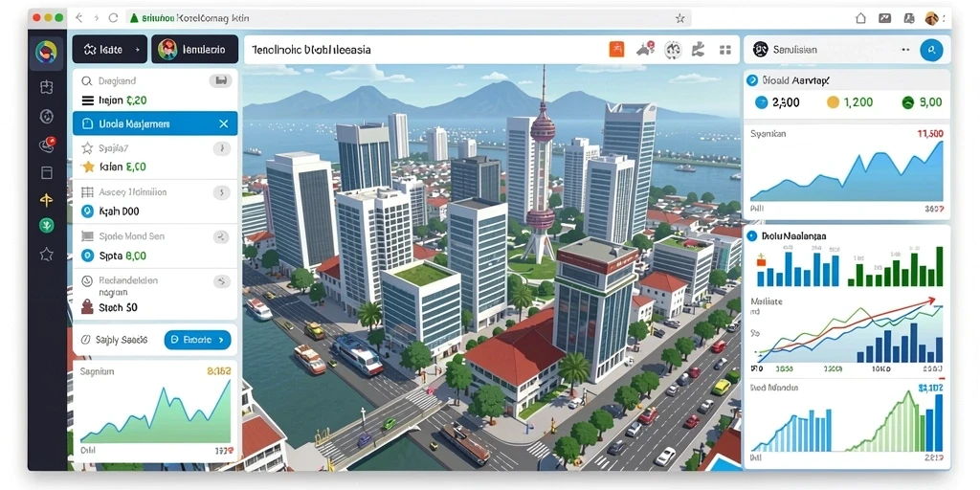Close the highlighted Uncle Kasjemen row
The height and width of the screenshot is (490, 980).
[223, 123]
